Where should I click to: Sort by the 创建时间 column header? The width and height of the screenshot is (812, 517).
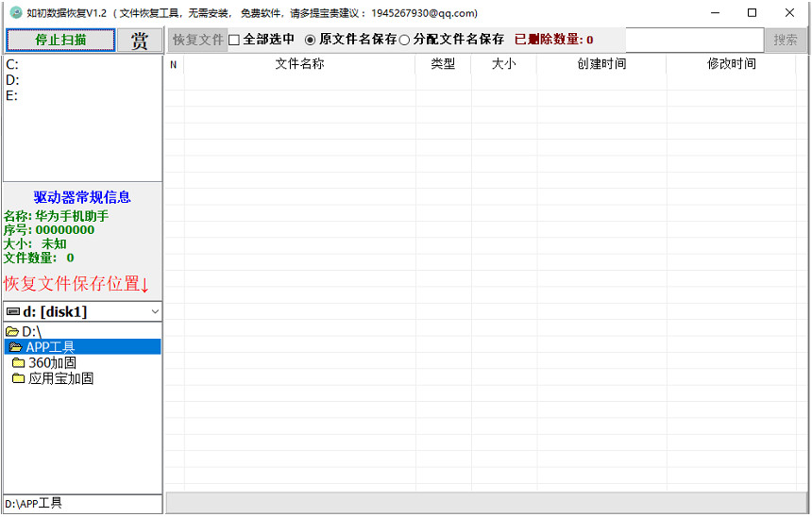pyautogui.click(x=601, y=64)
